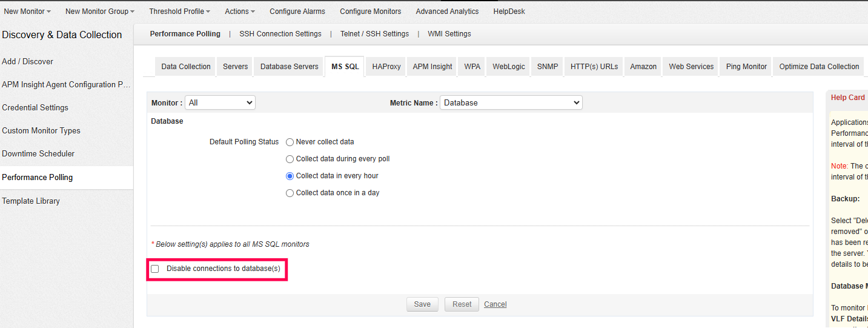Image resolution: width=868 pixels, height=328 pixels.
Task: Switch to the HAProxy tab
Action: tap(386, 67)
